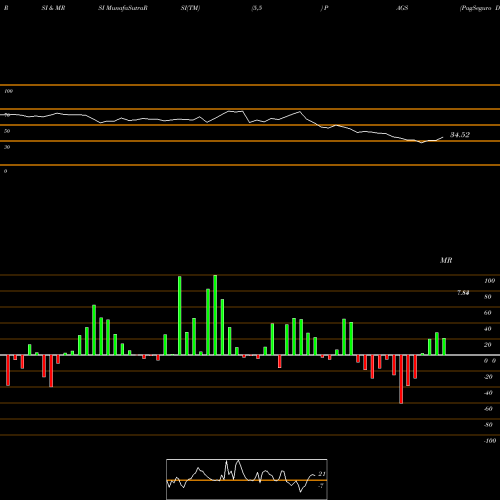Image resolution: width=500 pixels, height=500 pixels.
Task: Click the 0 label on RSI axis
Action: 5,171
